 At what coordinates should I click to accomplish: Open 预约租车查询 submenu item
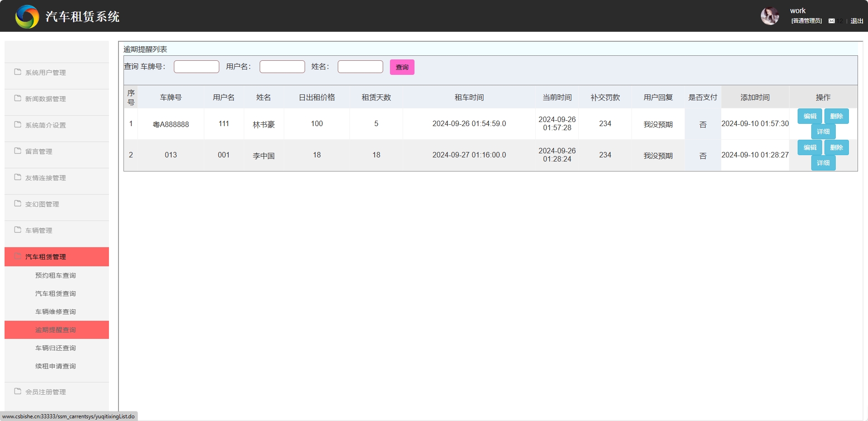55,275
